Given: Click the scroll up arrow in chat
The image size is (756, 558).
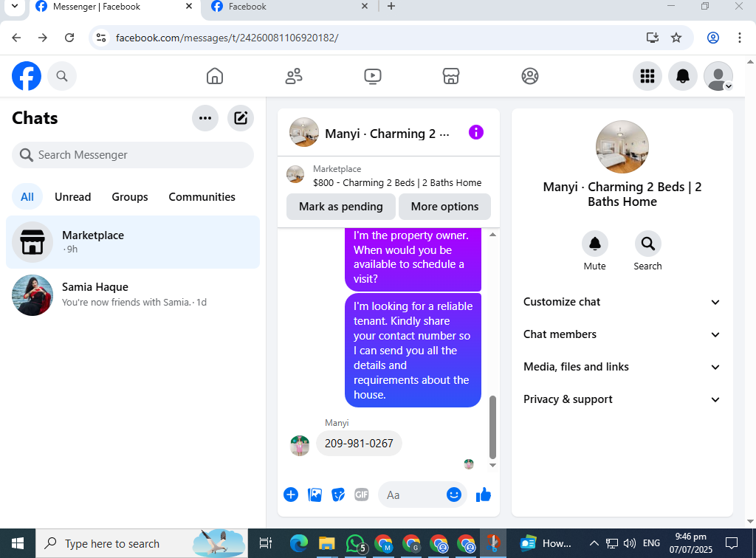Looking at the screenshot, I should click(x=492, y=235).
